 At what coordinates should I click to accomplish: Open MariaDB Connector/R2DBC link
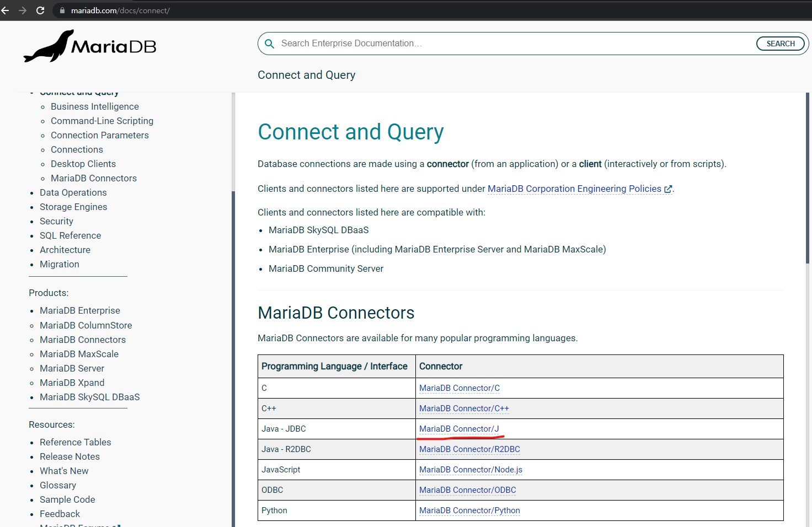click(469, 449)
